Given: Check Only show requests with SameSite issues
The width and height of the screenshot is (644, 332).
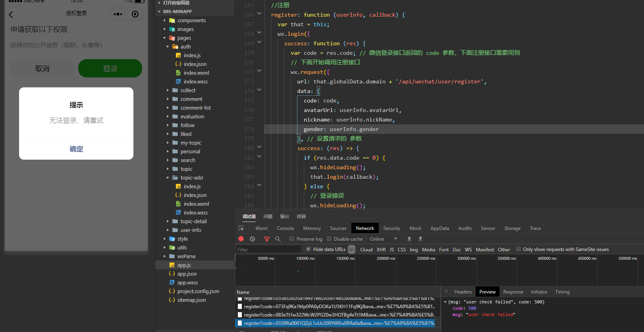Looking at the screenshot, I should click(x=518, y=249).
